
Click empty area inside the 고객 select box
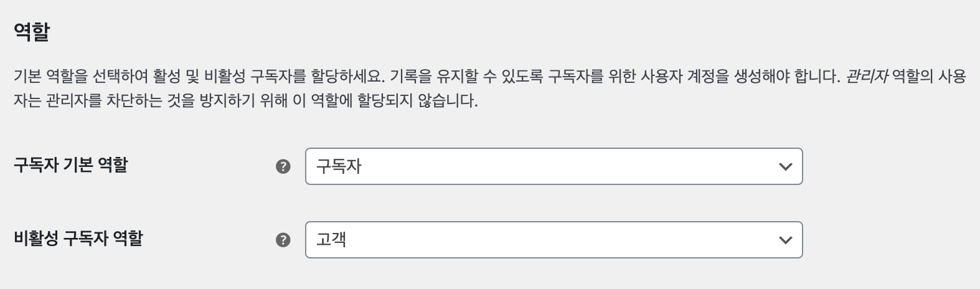coord(560,240)
